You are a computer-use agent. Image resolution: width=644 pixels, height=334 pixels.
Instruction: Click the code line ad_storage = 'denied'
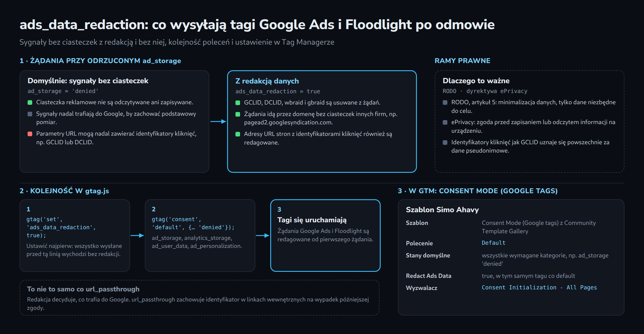click(x=63, y=91)
